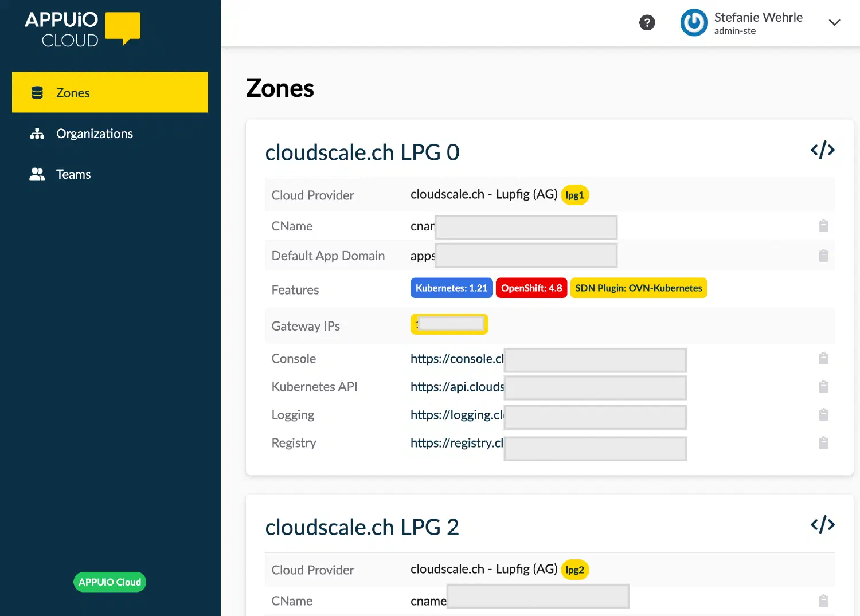Click the Organizations hierarchy icon

click(x=37, y=134)
